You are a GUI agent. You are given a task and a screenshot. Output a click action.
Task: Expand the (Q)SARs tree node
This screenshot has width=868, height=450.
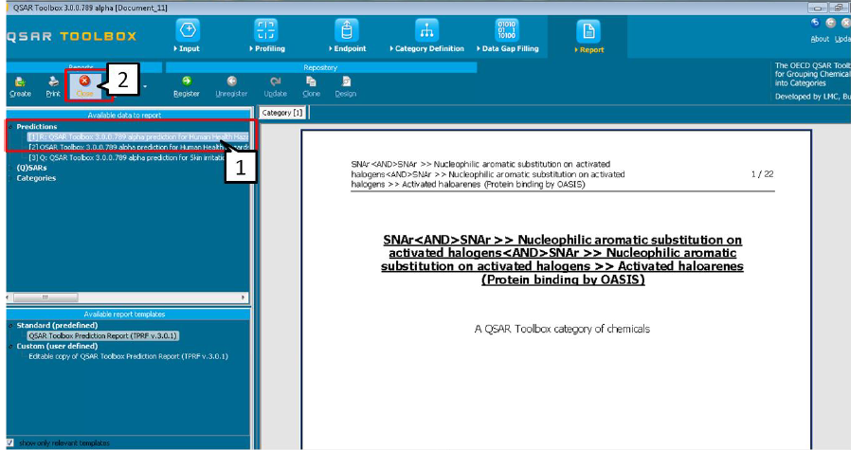10,168
